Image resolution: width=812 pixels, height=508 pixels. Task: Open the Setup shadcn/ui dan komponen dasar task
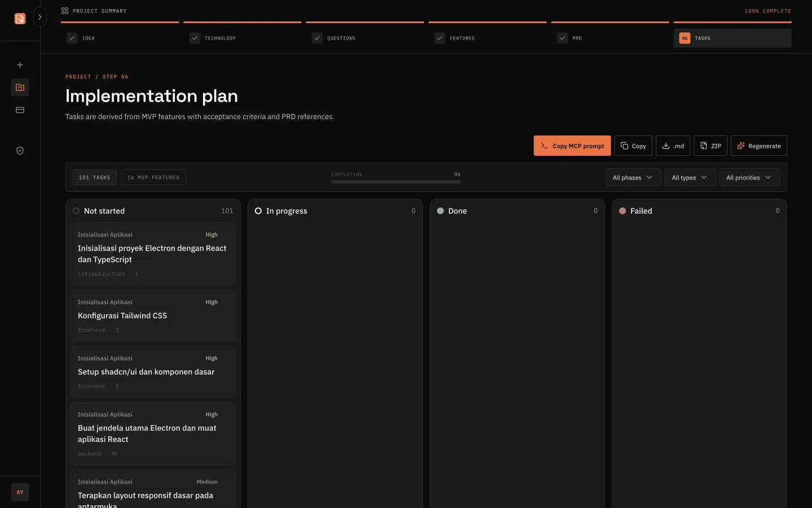pos(153,372)
